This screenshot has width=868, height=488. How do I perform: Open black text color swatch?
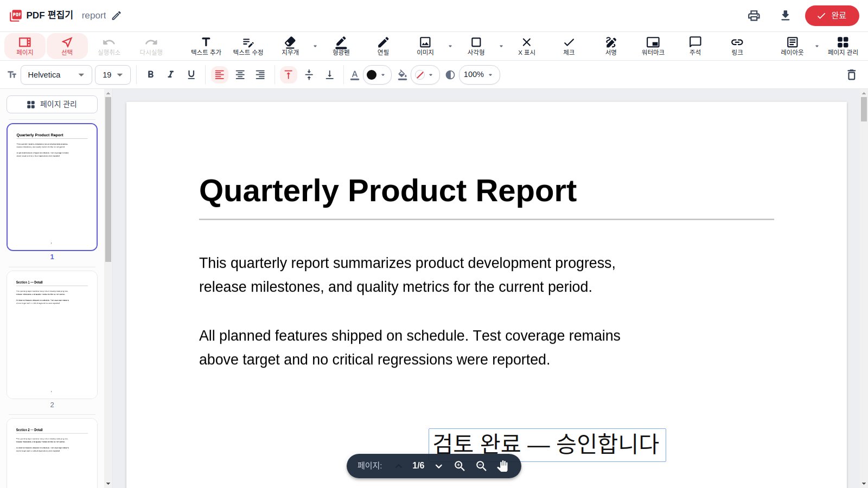pos(377,75)
